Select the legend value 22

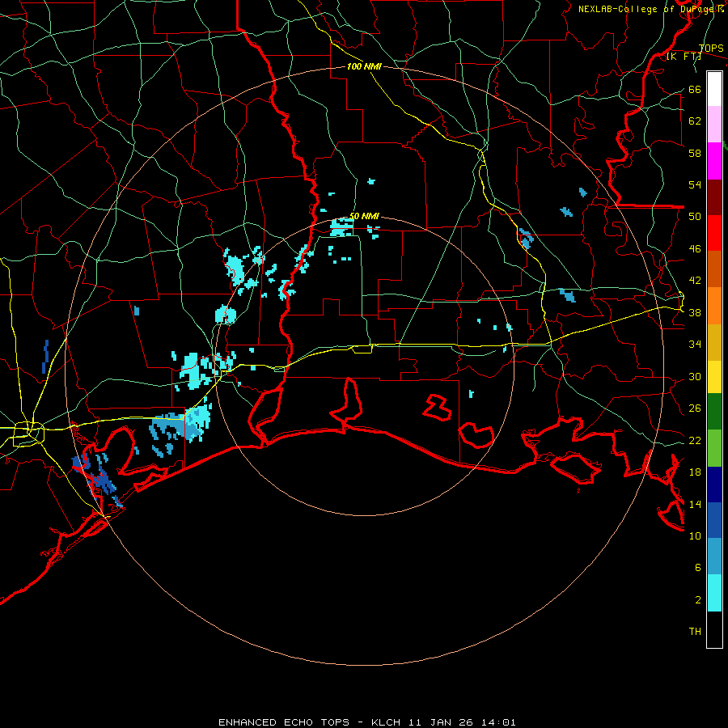coord(695,440)
